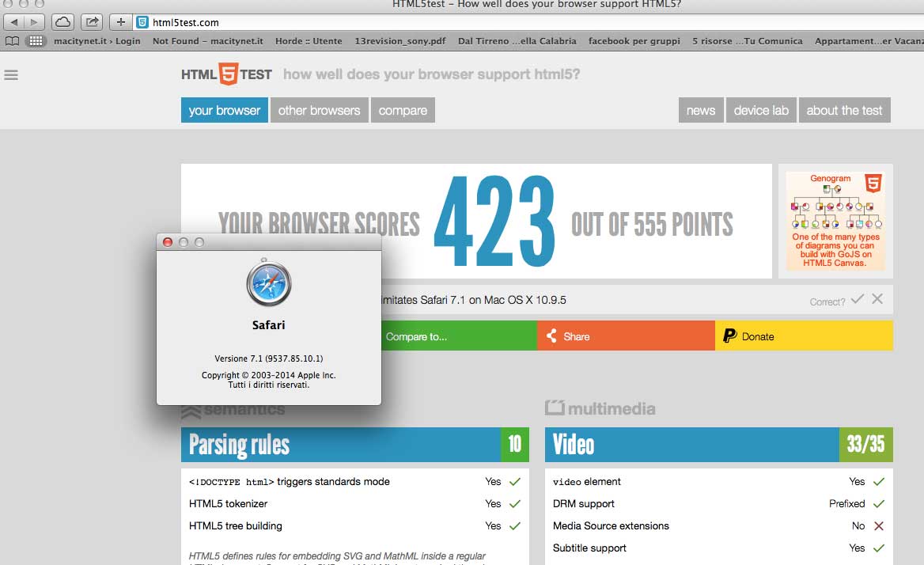
Task: Click the multimedia section icon
Action: pyautogui.click(x=555, y=407)
